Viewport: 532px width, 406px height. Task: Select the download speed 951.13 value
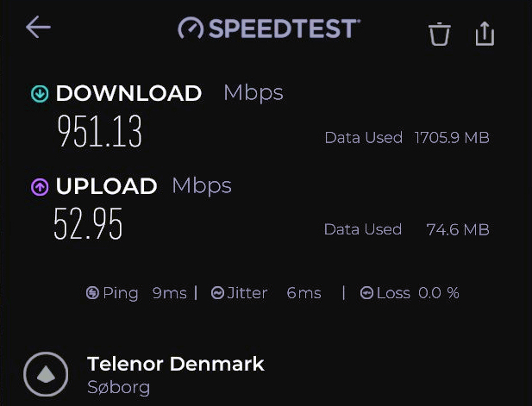(99, 132)
